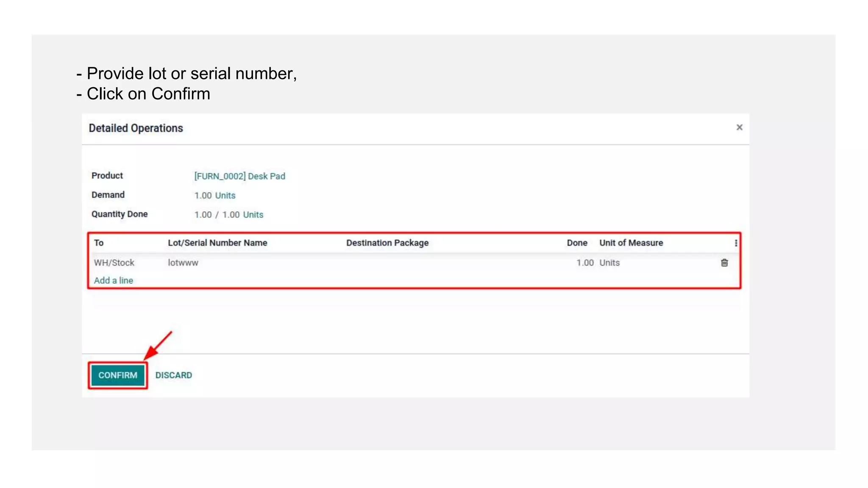868x488 pixels.
Task: Click Add a line link
Action: (x=114, y=280)
